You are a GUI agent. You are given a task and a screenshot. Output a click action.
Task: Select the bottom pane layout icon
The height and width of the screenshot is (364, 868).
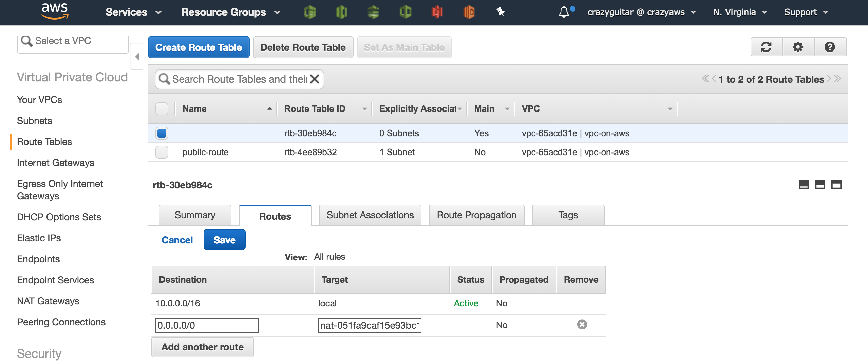pos(836,185)
